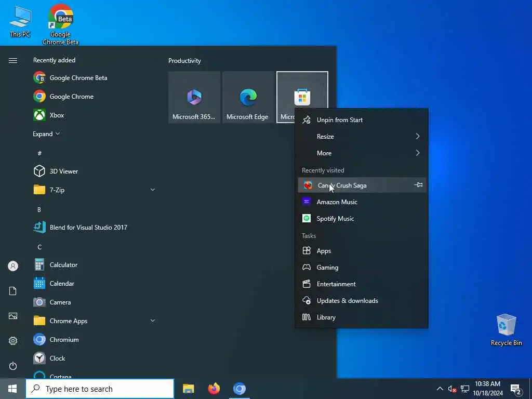Screen dimensions: 532x399
Task: Click the Productivity group header
Action: [184, 61]
